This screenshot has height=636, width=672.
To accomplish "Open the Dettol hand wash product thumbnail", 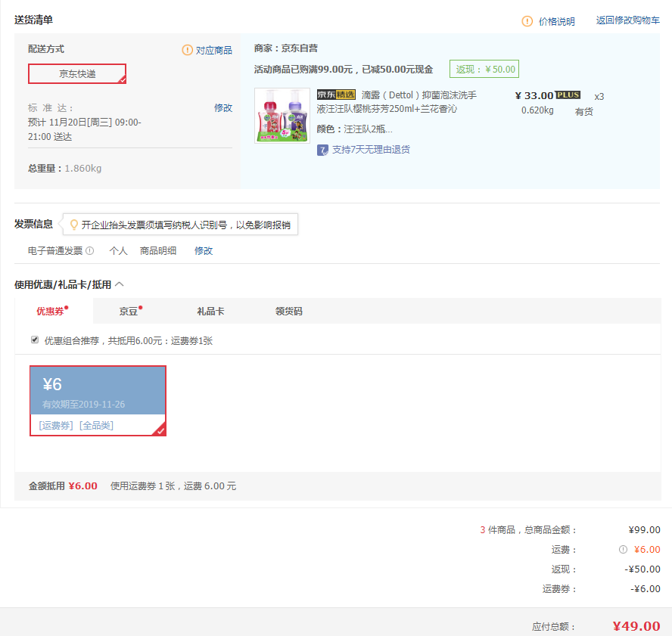I will [282, 116].
